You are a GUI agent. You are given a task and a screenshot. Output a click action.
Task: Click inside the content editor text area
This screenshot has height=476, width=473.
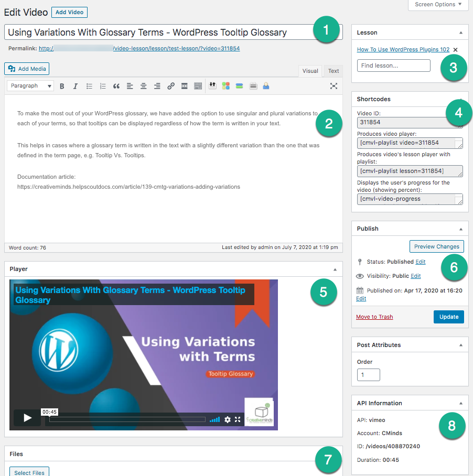coord(174,168)
